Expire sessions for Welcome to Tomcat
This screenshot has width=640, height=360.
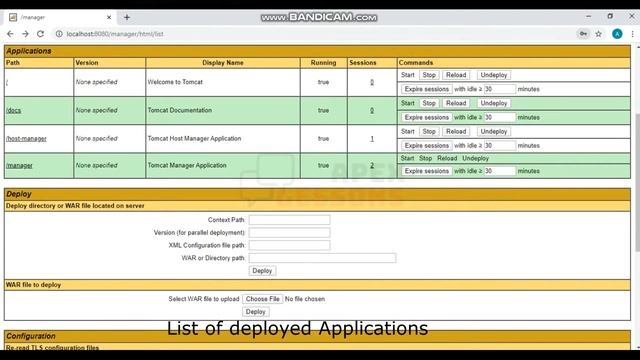point(427,89)
